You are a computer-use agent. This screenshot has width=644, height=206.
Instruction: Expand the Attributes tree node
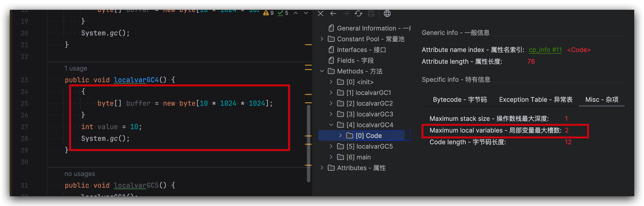pyautogui.click(x=322, y=168)
